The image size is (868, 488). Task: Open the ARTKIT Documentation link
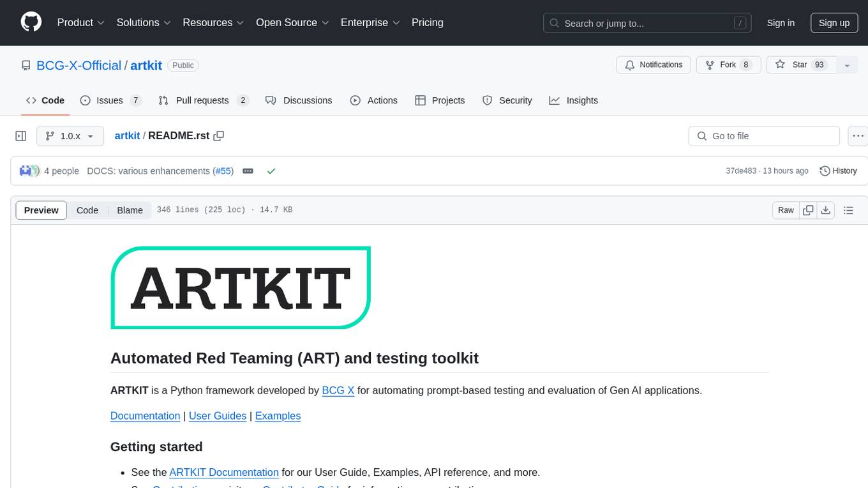coord(224,473)
